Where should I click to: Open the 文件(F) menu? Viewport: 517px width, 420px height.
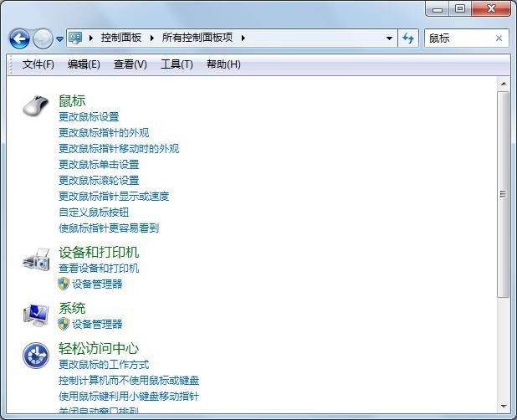pyautogui.click(x=38, y=64)
